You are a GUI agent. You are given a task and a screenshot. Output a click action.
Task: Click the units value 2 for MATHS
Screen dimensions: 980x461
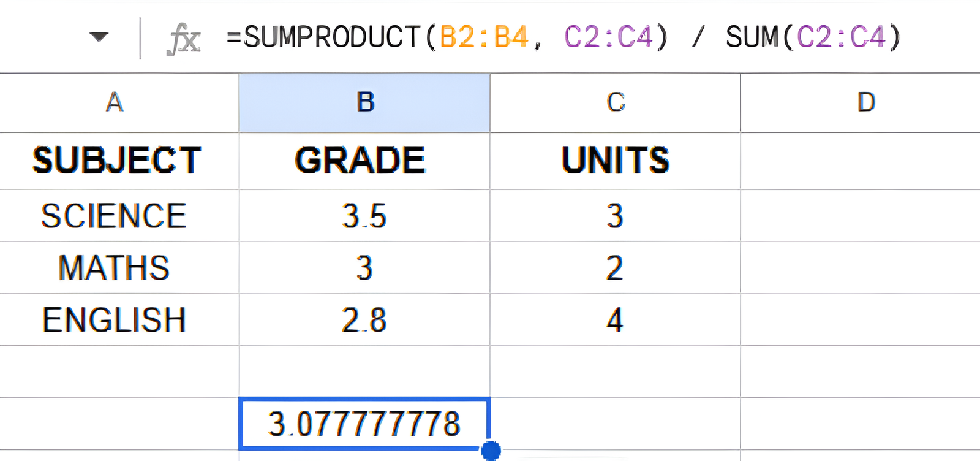616,267
